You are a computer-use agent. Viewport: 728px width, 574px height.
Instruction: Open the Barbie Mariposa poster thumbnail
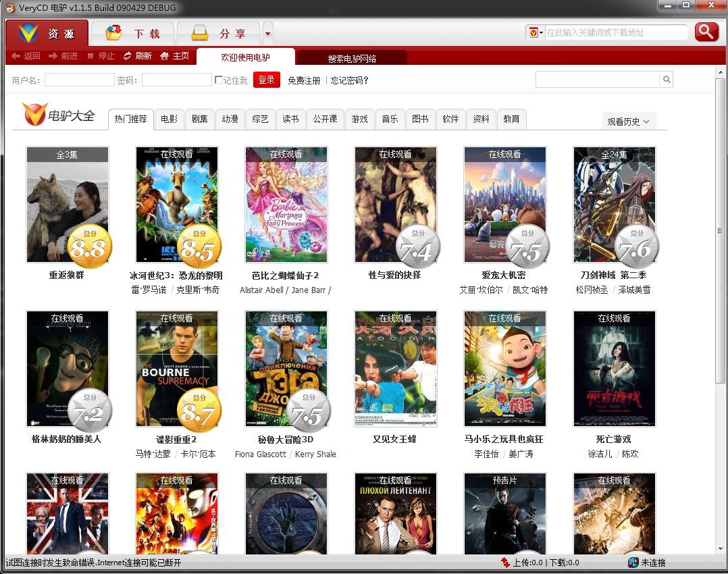[x=286, y=205]
